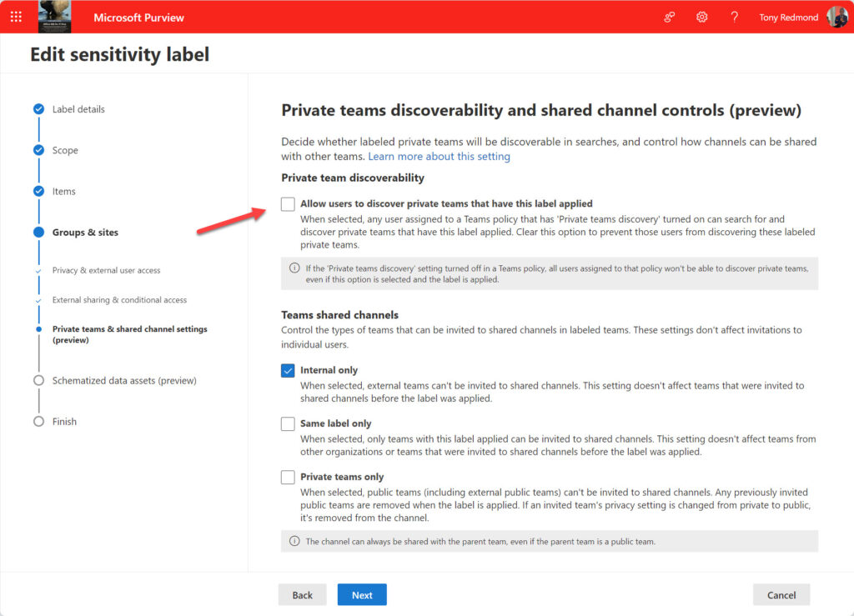The height and width of the screenshot is (616, 854).
Task: Uncheck the Internal only checkbox
Action: 288,371
